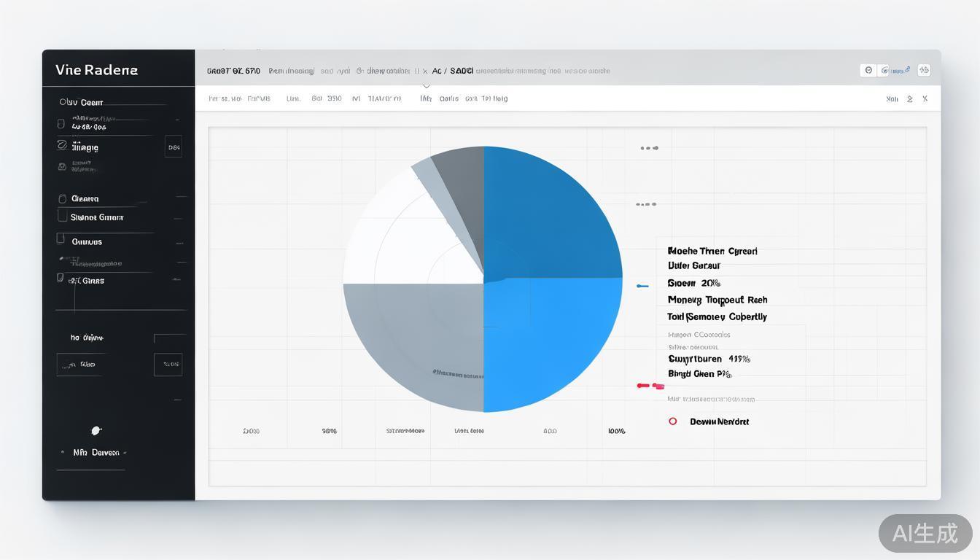Toggle the checkbox next to Giuuuos
This screenshot has height=560, width=980.
(61, 239)
